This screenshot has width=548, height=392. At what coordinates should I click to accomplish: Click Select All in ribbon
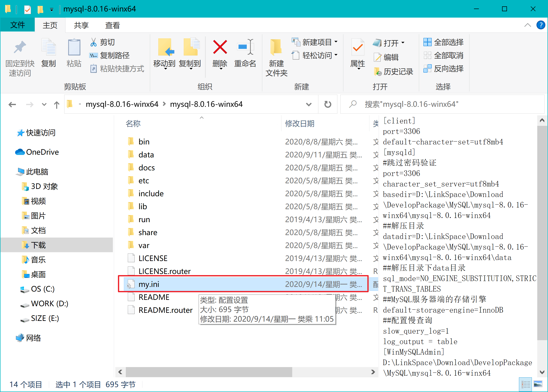pos(443,42)
